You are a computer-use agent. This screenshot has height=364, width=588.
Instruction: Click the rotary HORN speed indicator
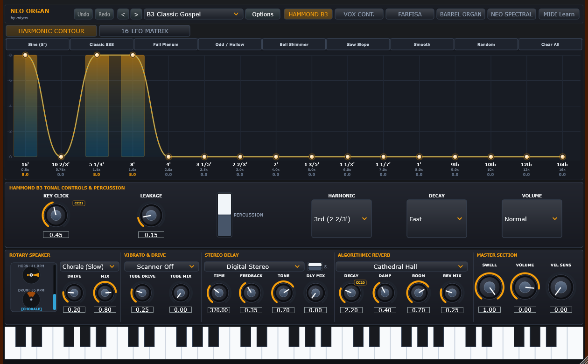[x=31, y=275]
